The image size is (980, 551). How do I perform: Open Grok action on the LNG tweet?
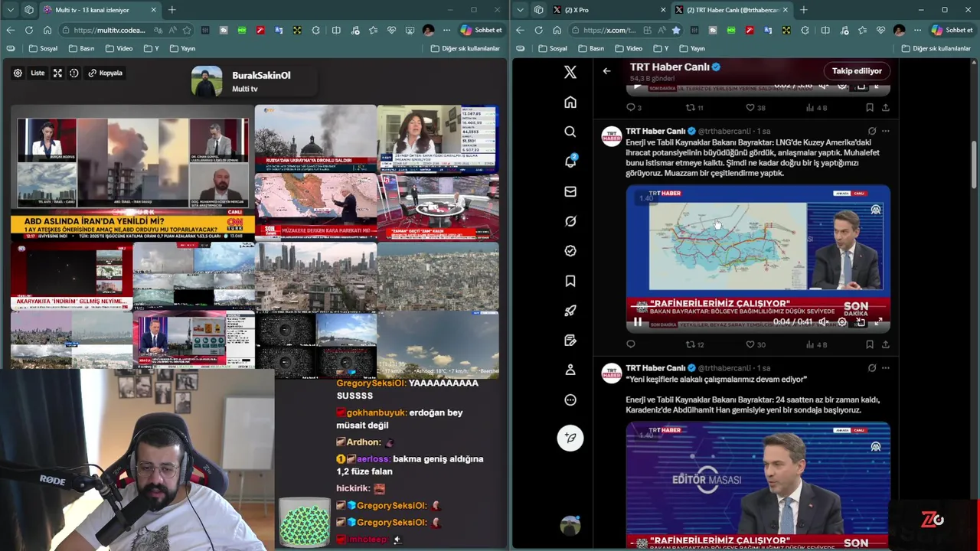[x=871, y=131]
